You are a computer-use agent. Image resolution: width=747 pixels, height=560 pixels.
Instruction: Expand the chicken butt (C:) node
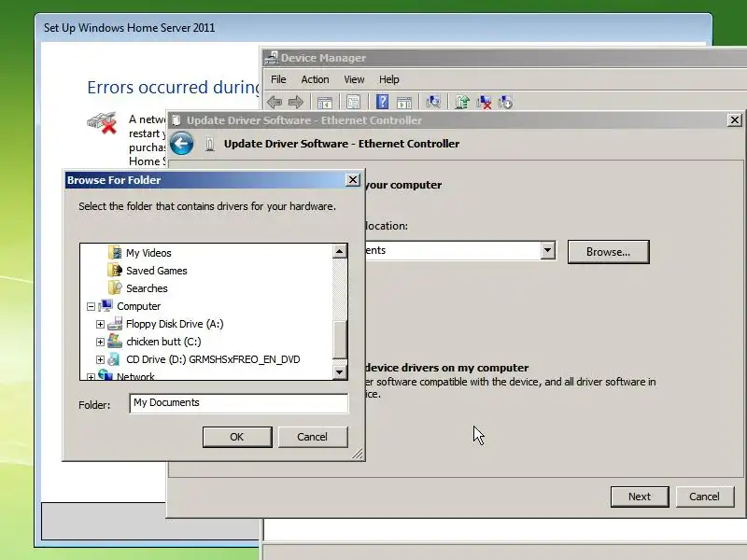(100, 342)
